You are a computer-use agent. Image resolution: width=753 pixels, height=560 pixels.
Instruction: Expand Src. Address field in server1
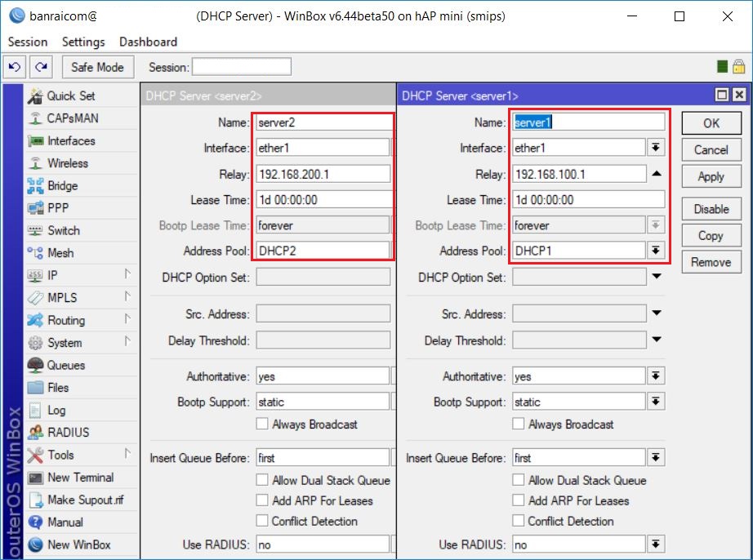click(x=657, y=313)
